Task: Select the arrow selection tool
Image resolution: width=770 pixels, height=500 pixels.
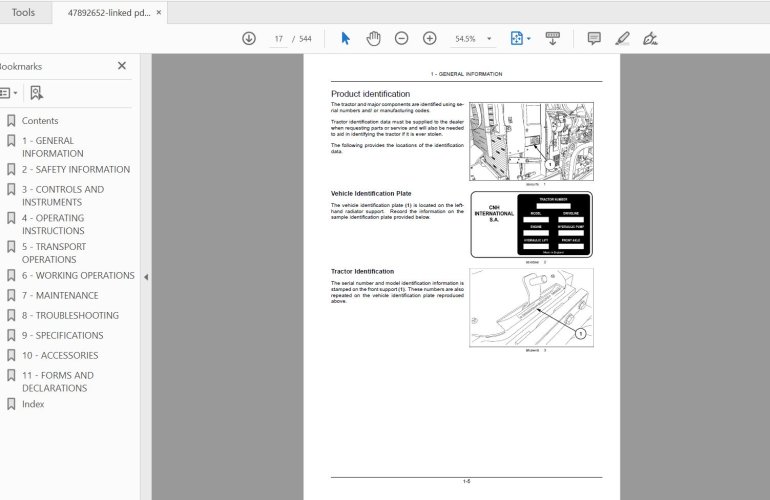Action: [x=346, y=38]
